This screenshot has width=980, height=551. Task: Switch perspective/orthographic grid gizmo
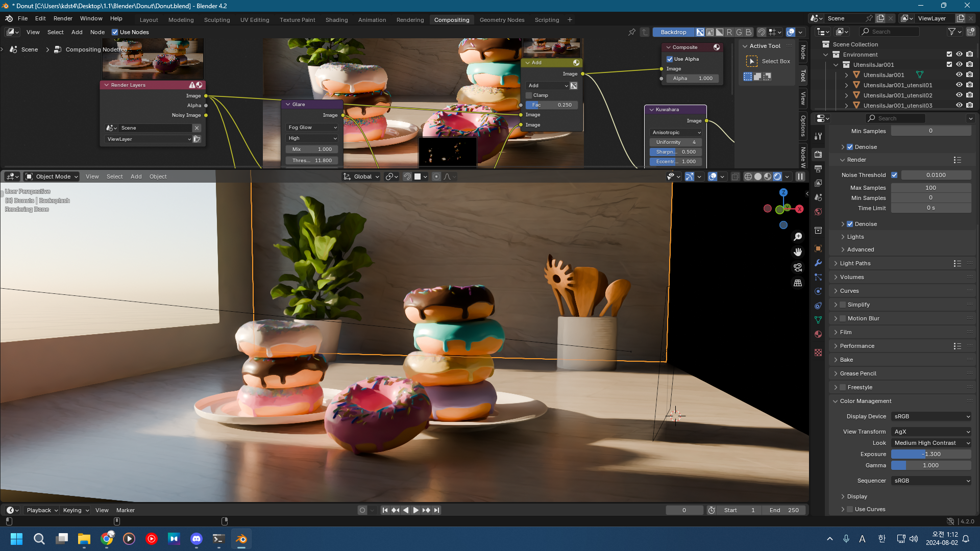[798, 283]
